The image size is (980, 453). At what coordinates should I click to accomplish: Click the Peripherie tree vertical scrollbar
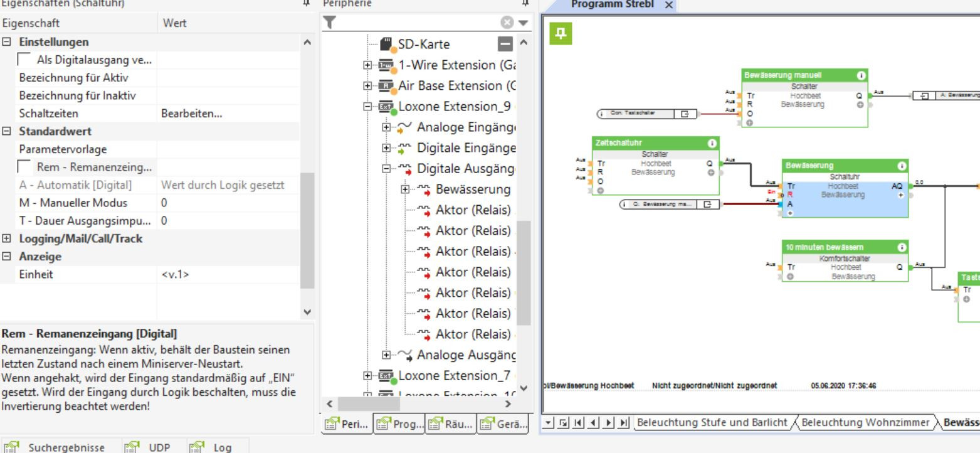[523, 273]
